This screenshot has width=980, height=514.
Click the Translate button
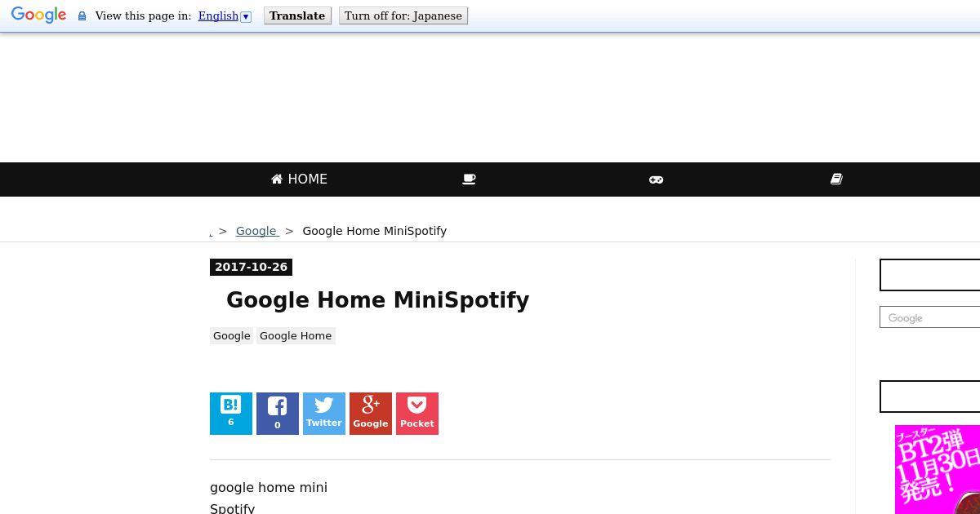297,16
